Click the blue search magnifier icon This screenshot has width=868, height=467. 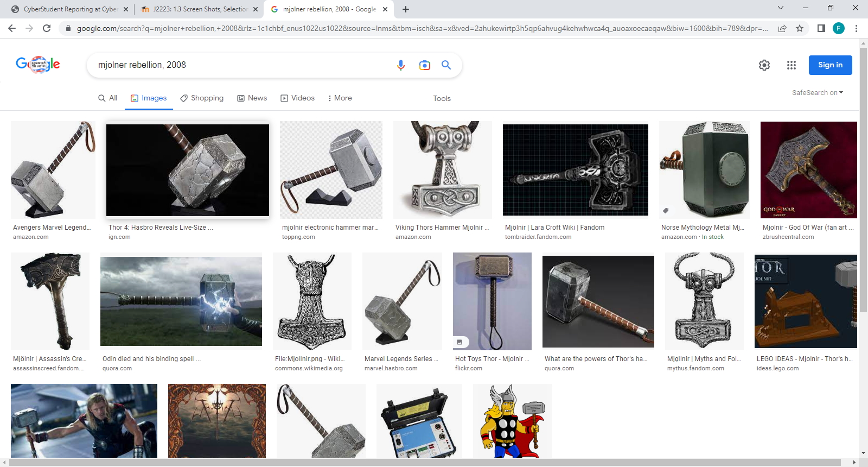tap(446, 65)
